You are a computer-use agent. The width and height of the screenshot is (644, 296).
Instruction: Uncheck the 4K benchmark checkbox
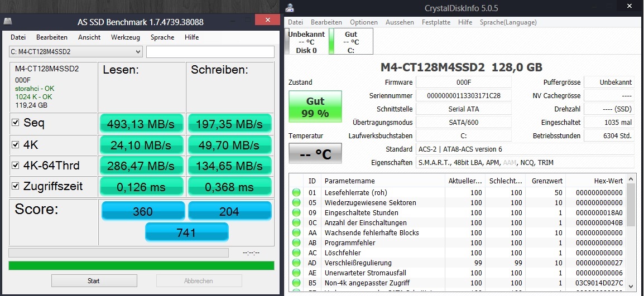pyautogui.click(x=16, y=144)
